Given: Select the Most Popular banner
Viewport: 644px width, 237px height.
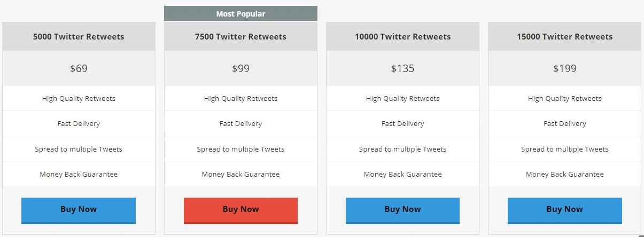Looking at the screenshot, I should (x=240, y=14).
